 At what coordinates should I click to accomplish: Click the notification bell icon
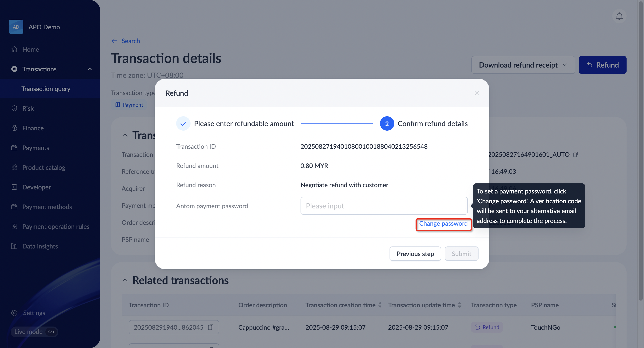click(619, 17)
